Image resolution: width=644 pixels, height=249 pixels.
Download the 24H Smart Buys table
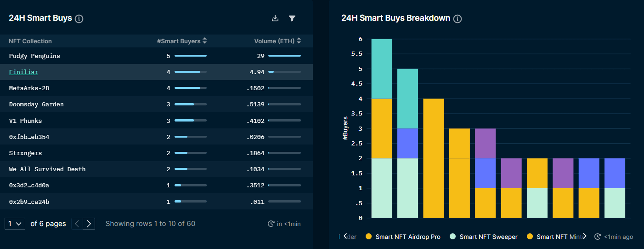275,18
